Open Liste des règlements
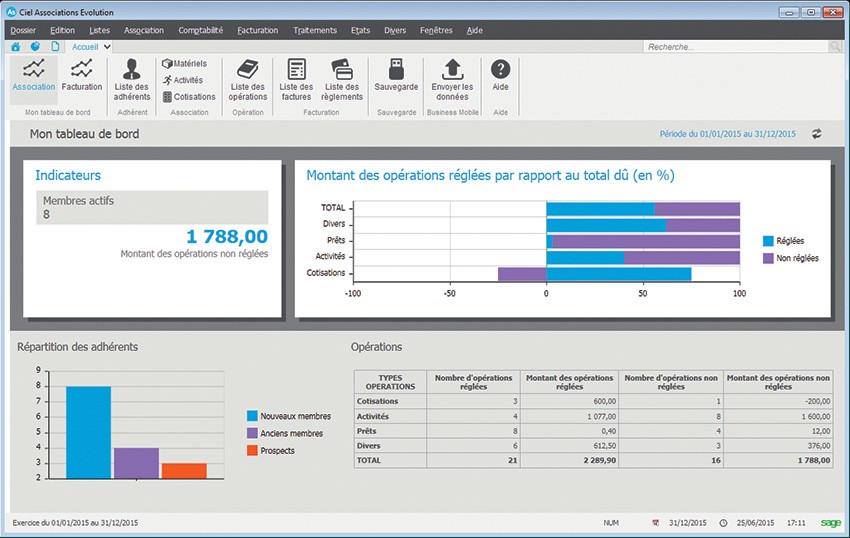The width and height of the screenshot is (850, 538). 343,78
